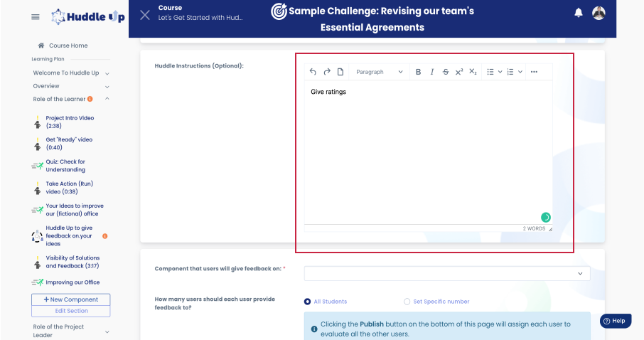Select the All Students radio button
Screen dimensions: 644x340
(307, 302)
